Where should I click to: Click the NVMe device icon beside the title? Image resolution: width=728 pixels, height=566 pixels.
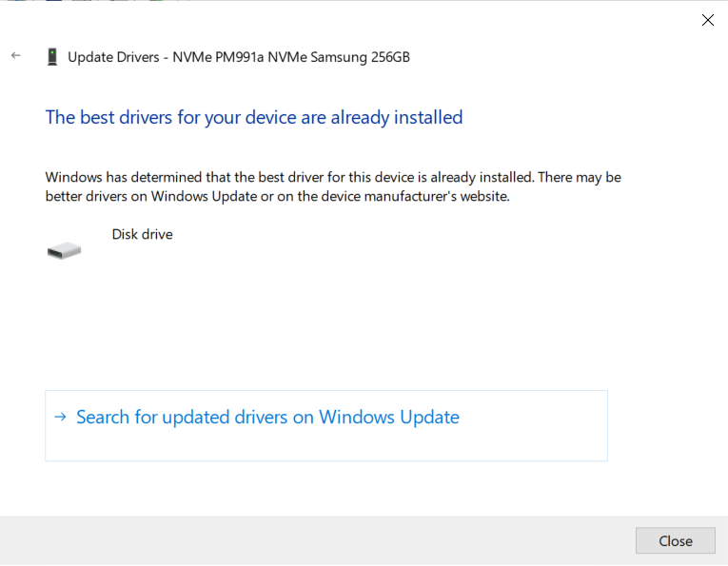click(52, 57)
